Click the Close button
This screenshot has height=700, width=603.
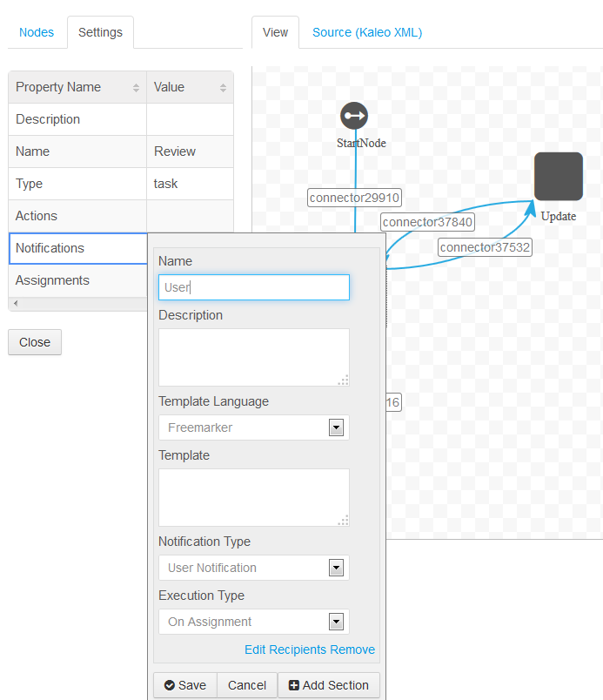[35, 342]
